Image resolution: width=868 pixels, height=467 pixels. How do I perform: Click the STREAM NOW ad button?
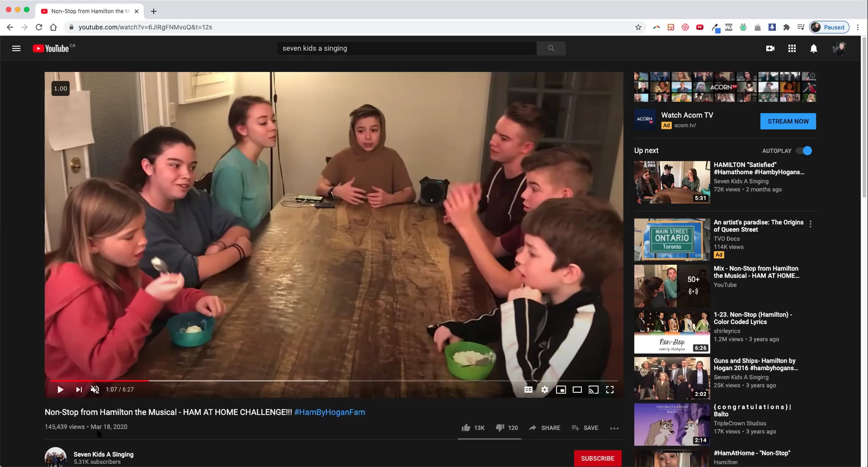point(788,121)
